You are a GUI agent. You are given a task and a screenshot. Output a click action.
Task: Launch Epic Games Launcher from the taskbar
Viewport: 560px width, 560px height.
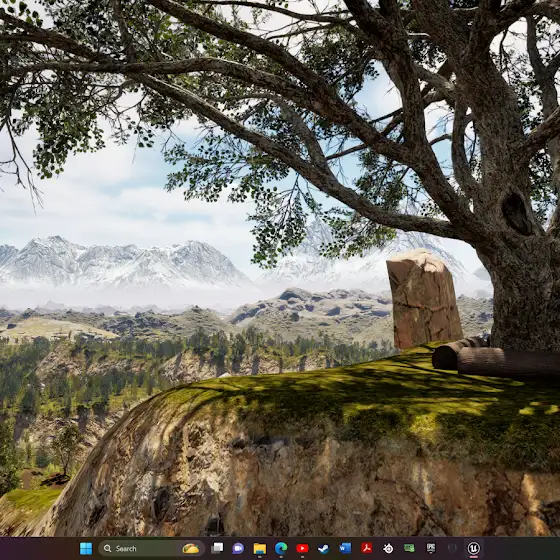point(431,548)
